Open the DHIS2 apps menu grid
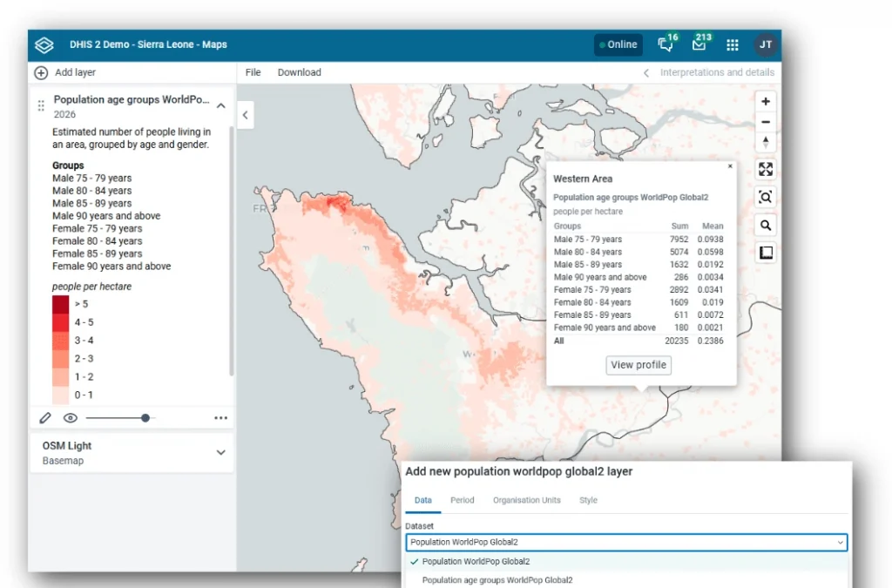 click(732, 44)
